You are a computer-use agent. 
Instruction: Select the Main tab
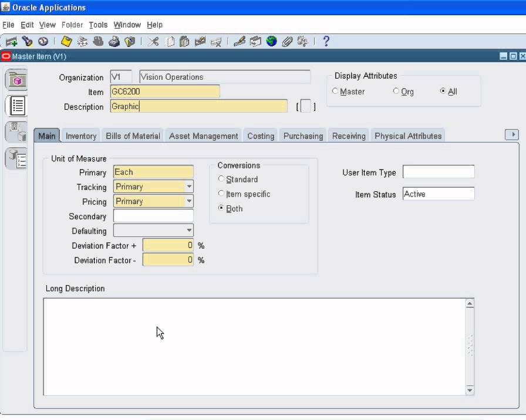point(46,136)
